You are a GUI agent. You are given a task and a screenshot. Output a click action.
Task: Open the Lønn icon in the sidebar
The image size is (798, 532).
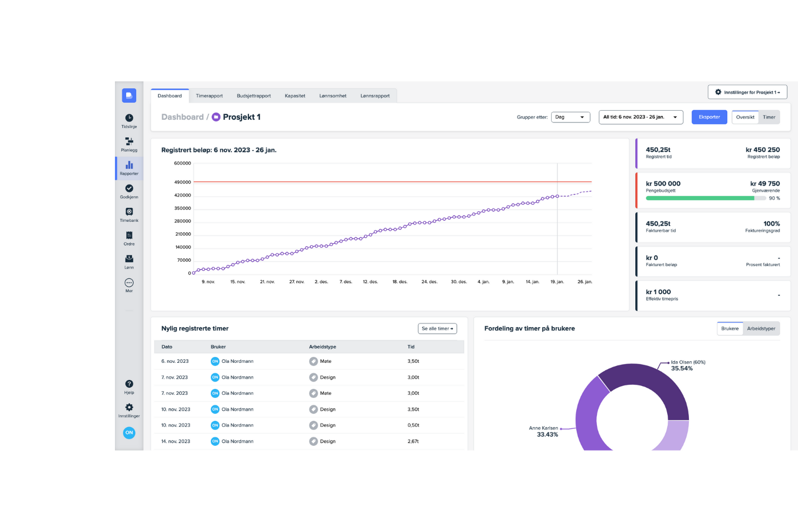pyautogui.click(x=129, y=259)
